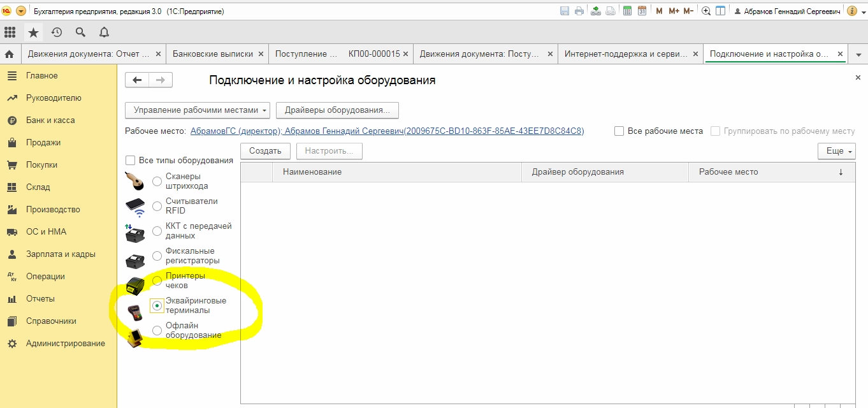Sort by 'Рабочее место' column arrow
Screen dimensions: 868x408
841,172
